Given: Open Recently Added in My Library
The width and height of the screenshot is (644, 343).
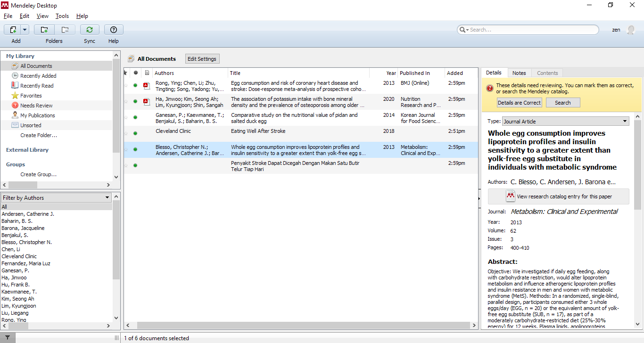Looking at the screenshot, I should tap(38, 76).
